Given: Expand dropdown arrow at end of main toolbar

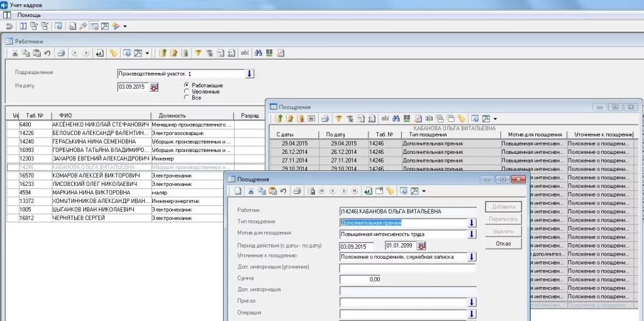Looking at the screenshot, I should tap(125, 26).
